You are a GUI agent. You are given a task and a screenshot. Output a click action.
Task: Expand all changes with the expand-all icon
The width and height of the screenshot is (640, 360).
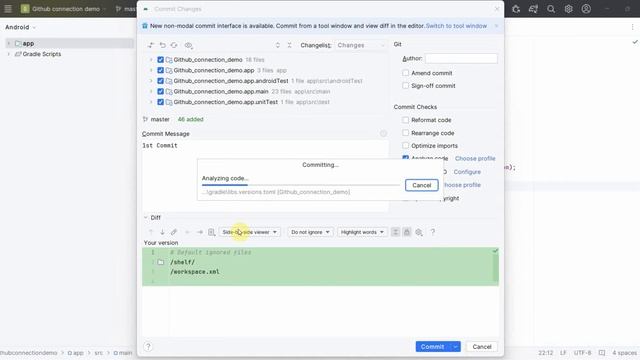[278, 45]
